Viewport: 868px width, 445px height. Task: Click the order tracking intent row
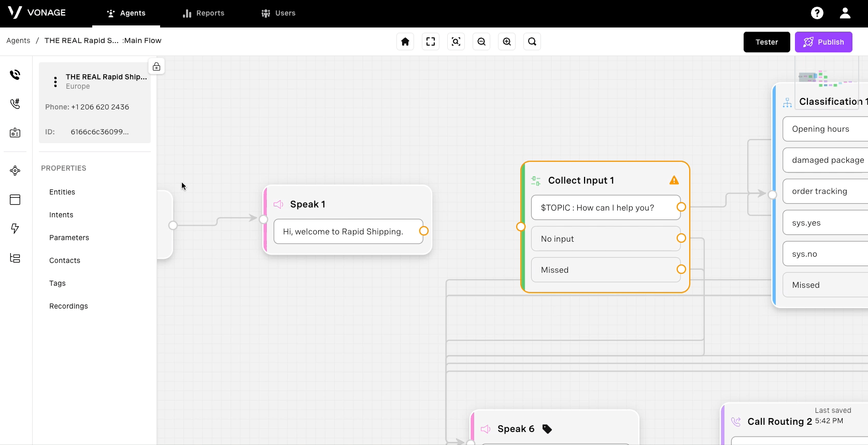point(826,191)
